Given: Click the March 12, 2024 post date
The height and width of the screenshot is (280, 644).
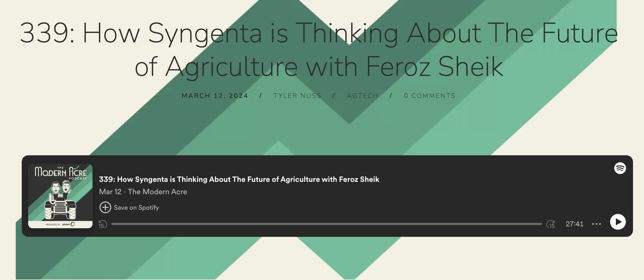Looking at the screenshot, I should coord(215,96).
